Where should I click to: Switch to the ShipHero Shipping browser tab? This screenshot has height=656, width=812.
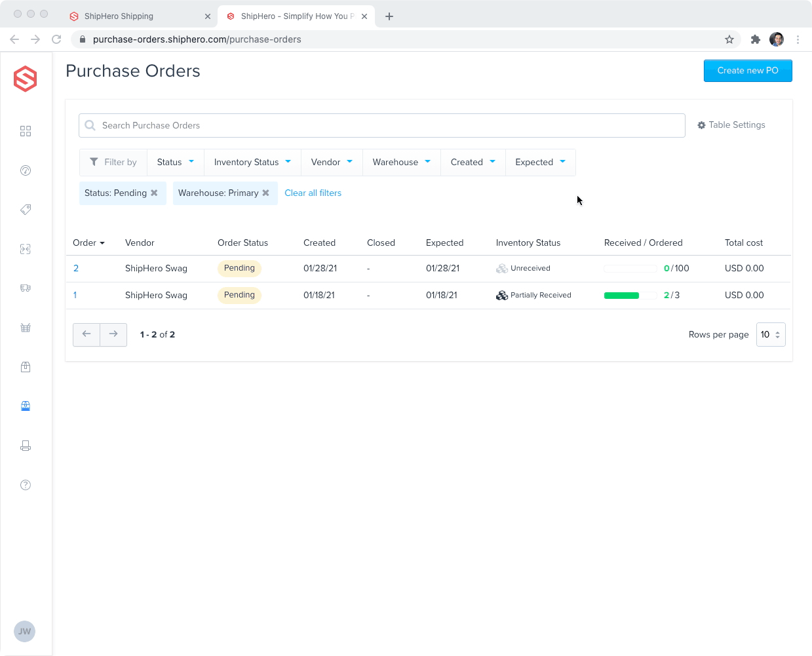click(140, 16)
